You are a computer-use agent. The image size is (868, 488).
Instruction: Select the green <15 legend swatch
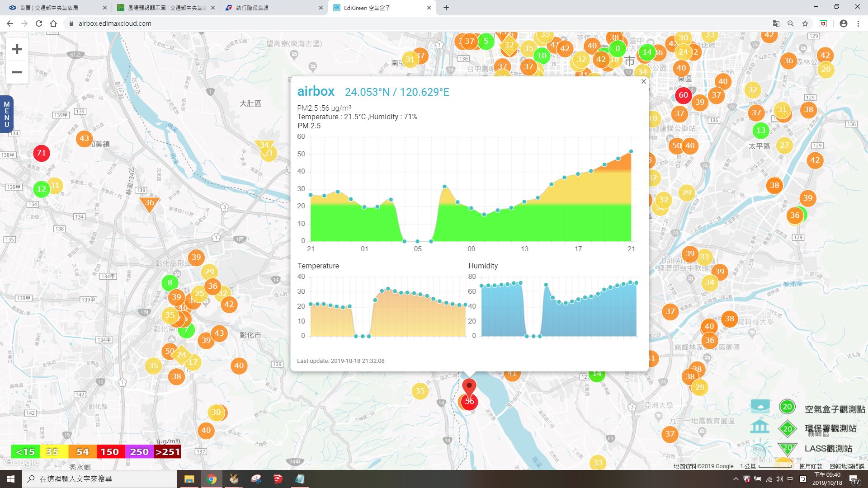(x=25, y=452)
